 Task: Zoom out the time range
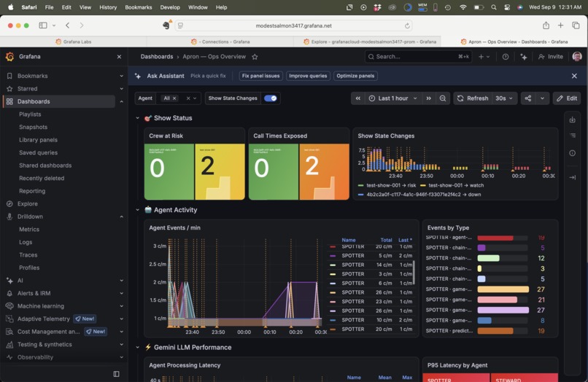tap(443, 98)
